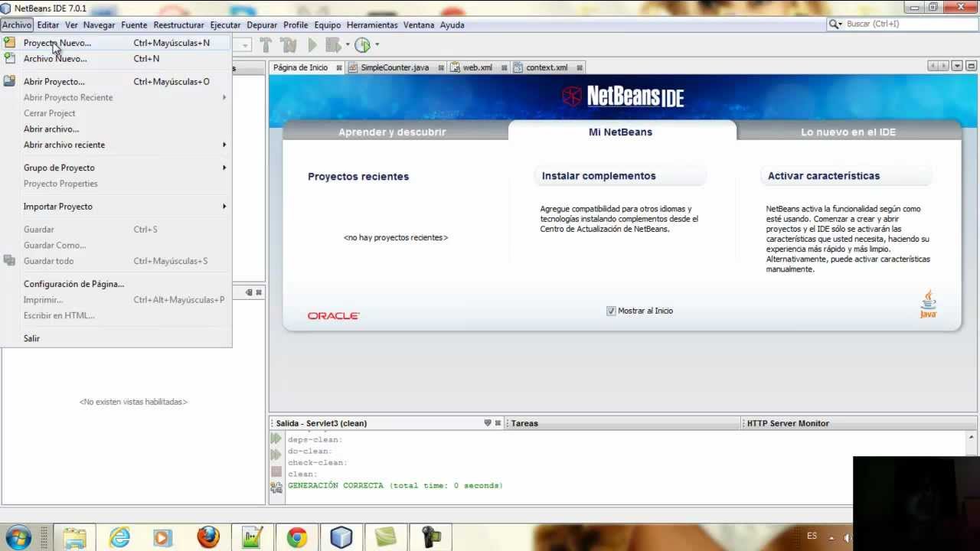Switch to the web.xml tab
Image resolution: width=980 pixels, height=551 pixels.
tap(476, 67)
